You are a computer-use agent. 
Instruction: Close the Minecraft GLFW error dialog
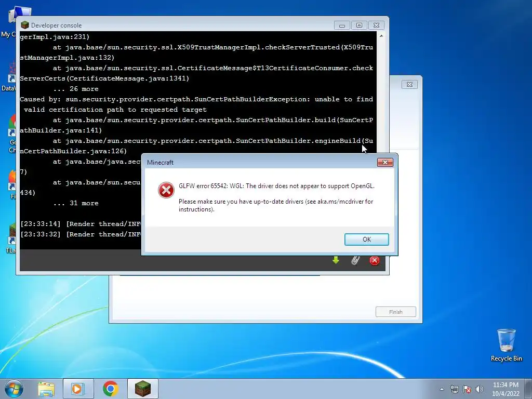(385, 162)
